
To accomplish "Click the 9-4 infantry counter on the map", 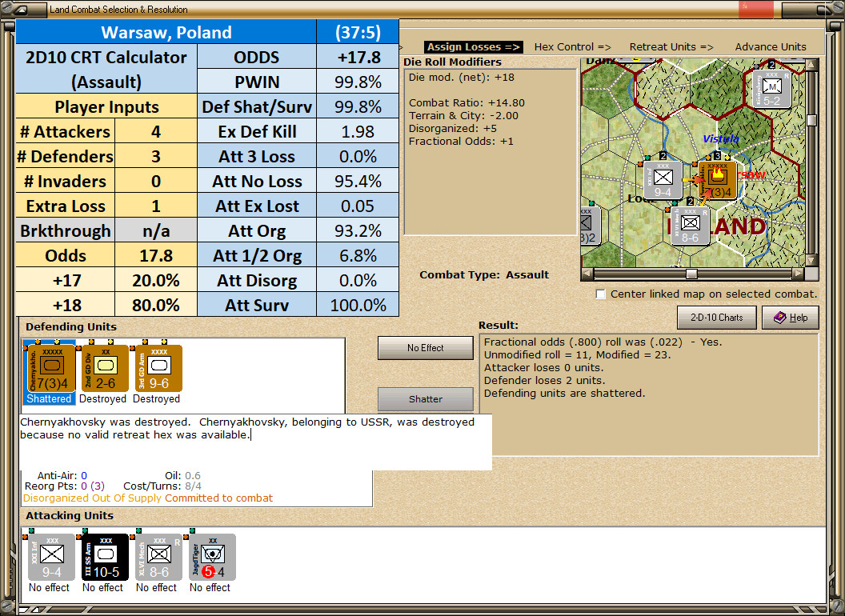I will point(663,181).
